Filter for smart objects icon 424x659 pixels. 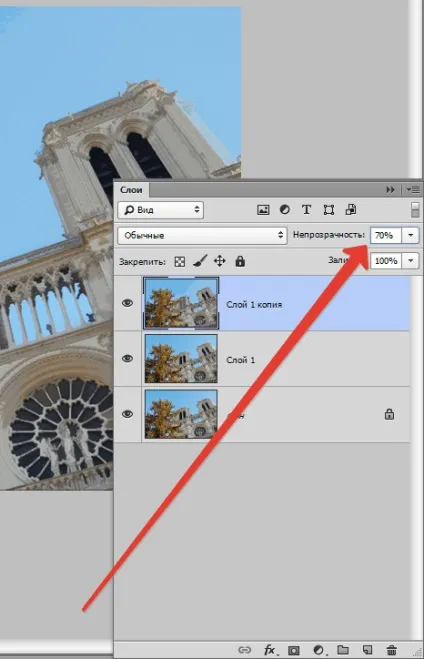(351, 210)
